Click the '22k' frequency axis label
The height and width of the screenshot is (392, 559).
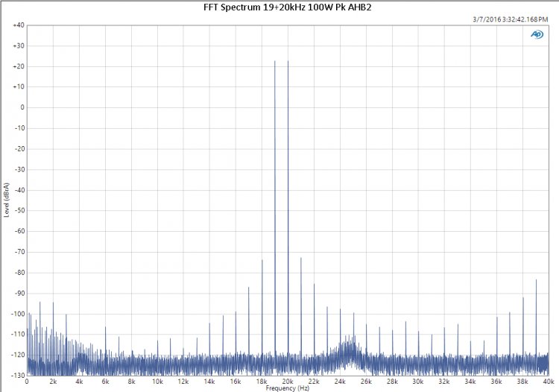(x=314, y=382)
